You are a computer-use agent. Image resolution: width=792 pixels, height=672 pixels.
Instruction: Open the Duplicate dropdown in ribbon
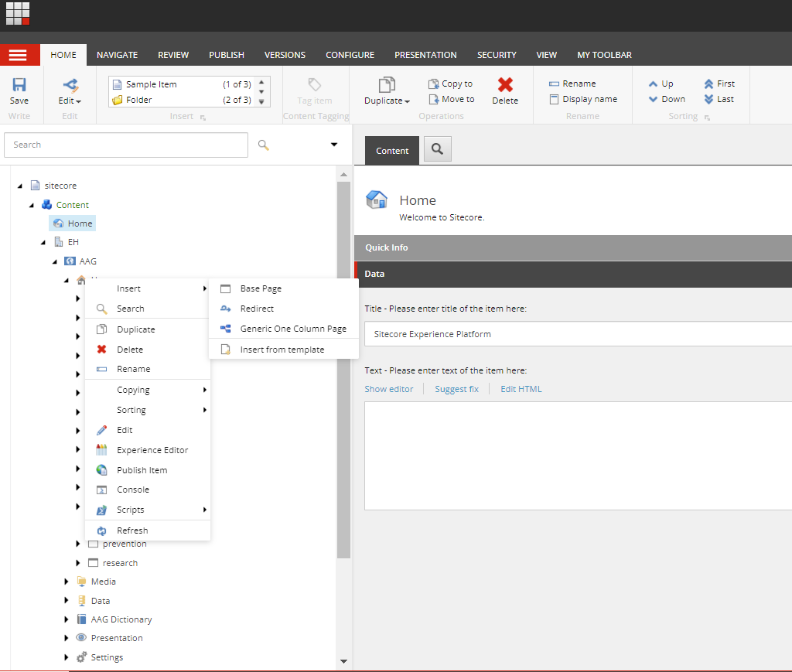pos(407,101)
